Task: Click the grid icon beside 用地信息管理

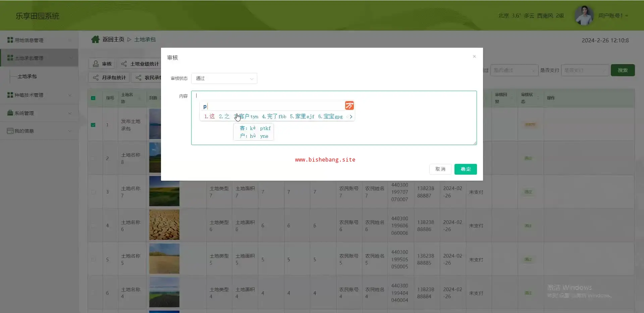Action: coord(10,40)
